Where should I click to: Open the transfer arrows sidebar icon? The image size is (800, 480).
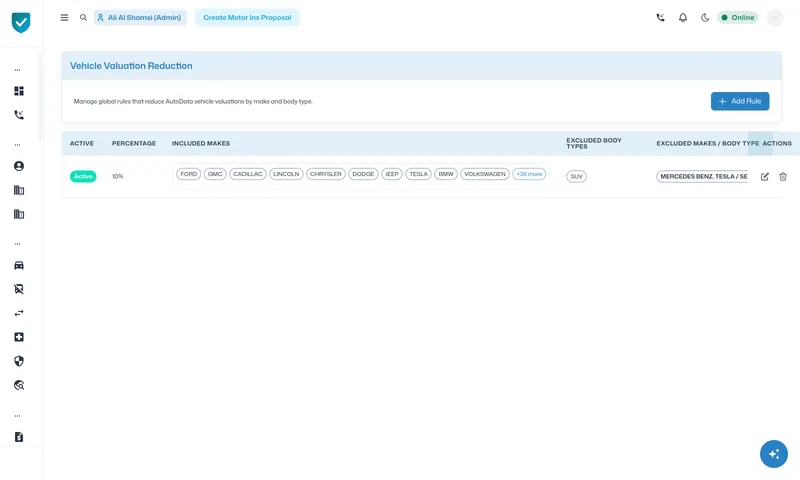19,313
